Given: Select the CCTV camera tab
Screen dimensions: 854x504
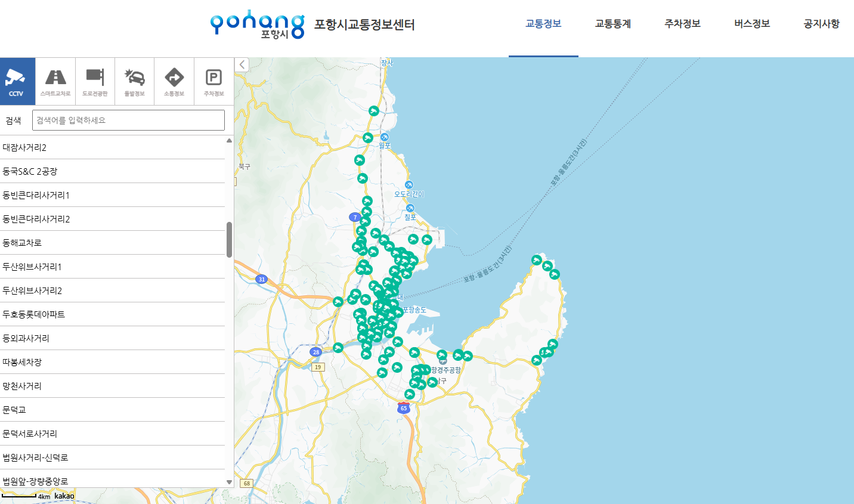Looking at the screenshot, I should [17, 81].
